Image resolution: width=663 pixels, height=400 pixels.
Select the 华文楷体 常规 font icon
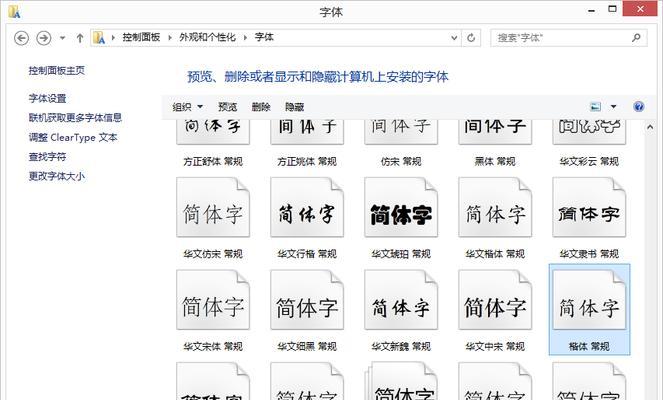pyautogui.click(x=495, y=207)
